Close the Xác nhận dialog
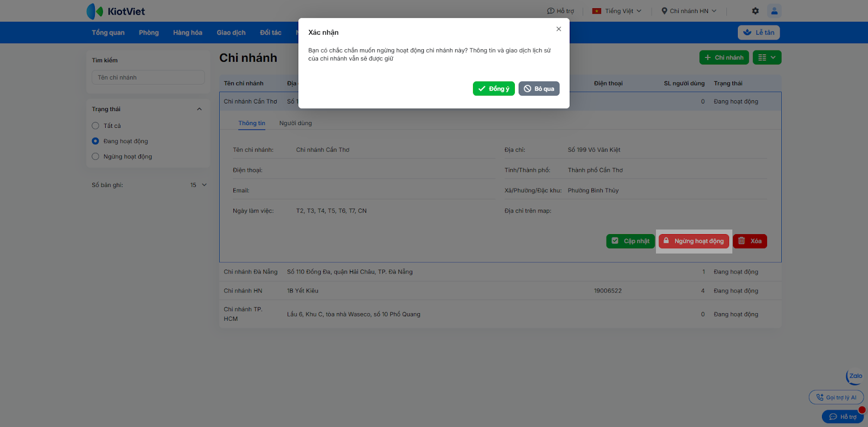This screenshot has width=868, height=427. [x=559, y=29]
